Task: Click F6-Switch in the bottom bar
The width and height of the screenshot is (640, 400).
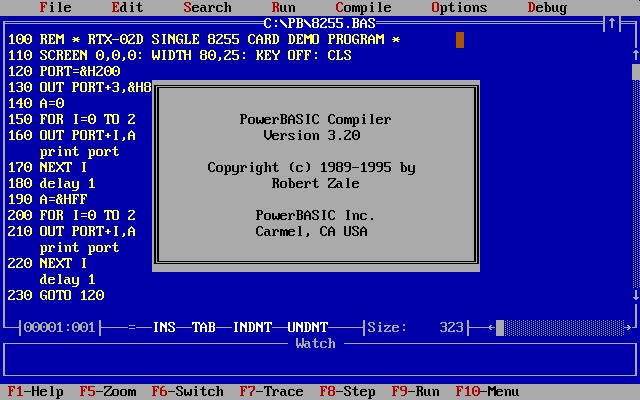Action: (187, 391)
